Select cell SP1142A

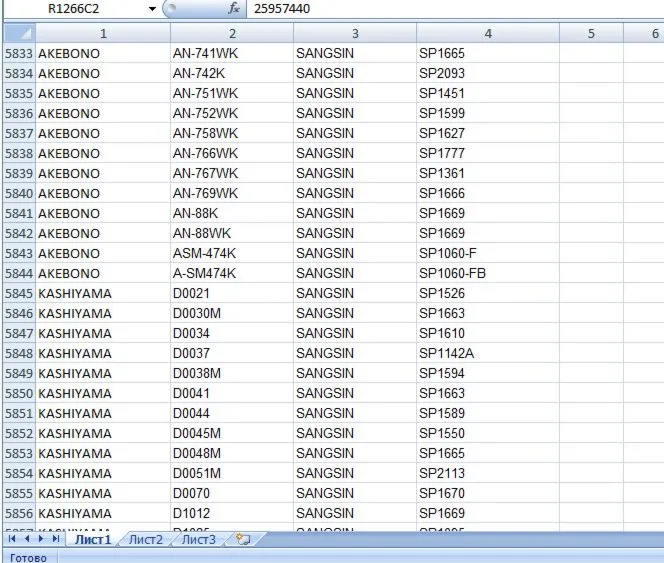(488, 353)
